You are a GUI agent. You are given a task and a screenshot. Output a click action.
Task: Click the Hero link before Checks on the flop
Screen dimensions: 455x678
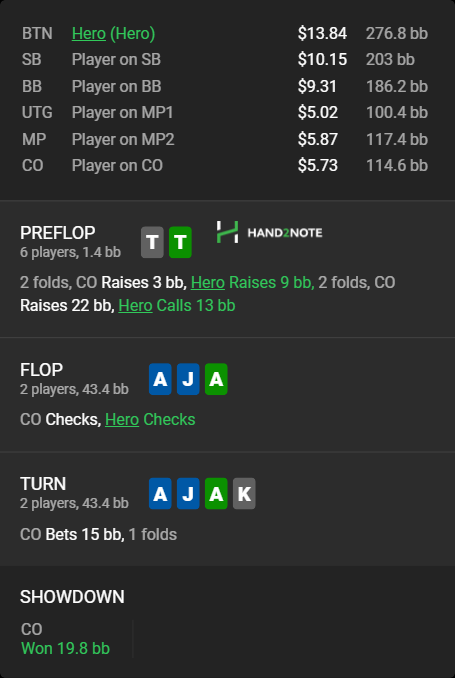[x=122, y=419]
